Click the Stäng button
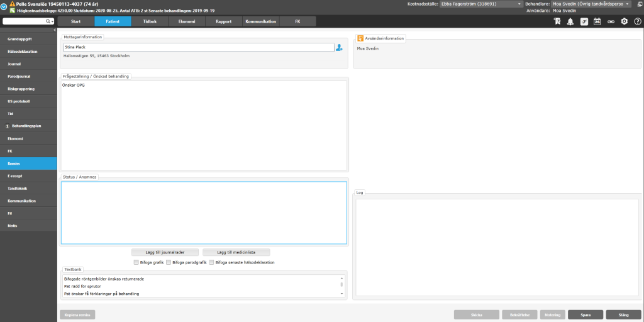Image resolution: width=644 pixels, height=322 pixels. coord(623,315)
